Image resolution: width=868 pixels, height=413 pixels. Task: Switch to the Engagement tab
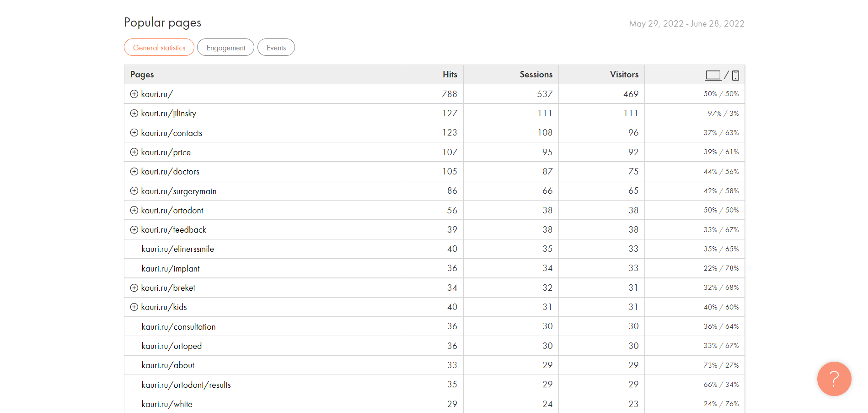click(x=225, y=48)
